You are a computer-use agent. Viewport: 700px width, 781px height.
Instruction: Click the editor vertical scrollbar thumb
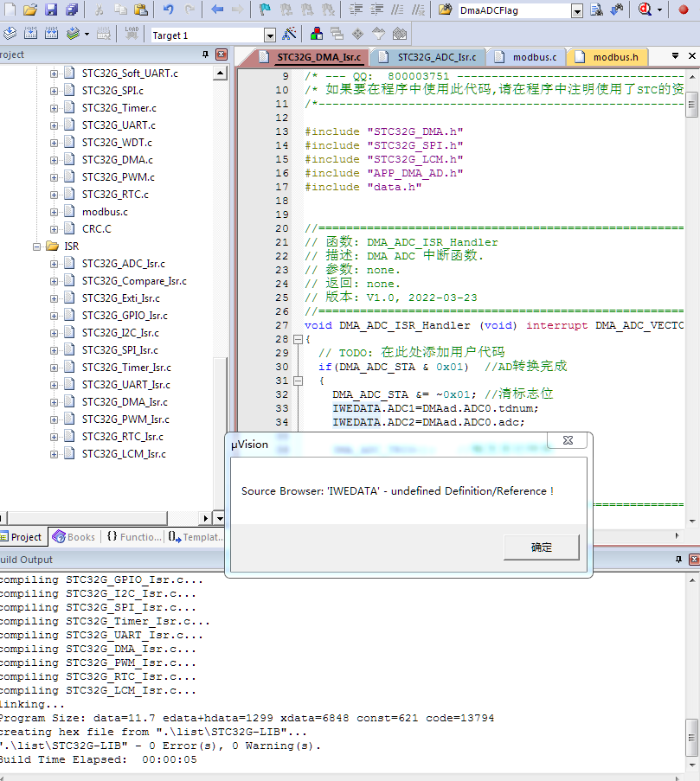pyautogui.click(x=691, y=106)
